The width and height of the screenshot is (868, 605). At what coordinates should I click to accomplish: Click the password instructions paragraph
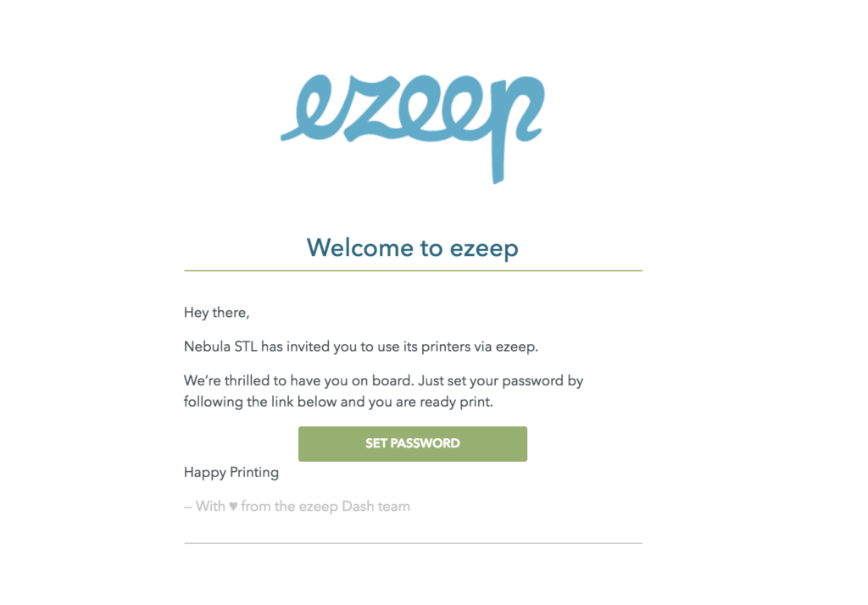pyautogui.click(x=381, y=391)
